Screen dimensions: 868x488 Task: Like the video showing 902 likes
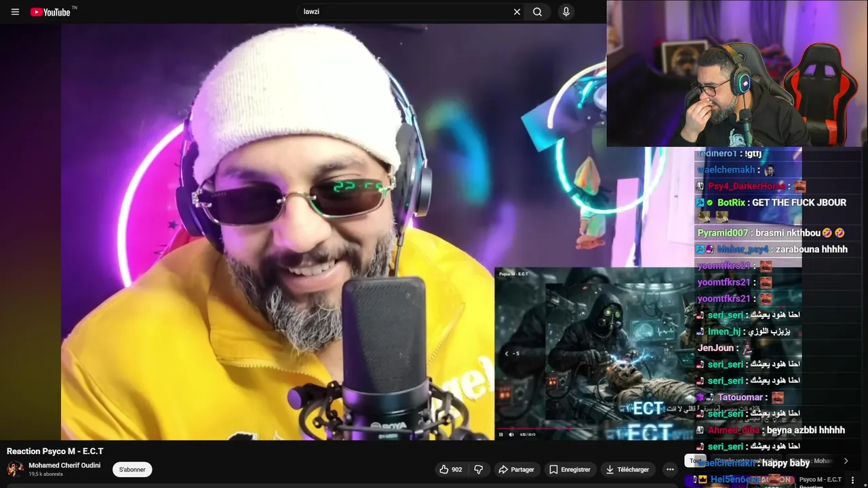pos(451,470)
